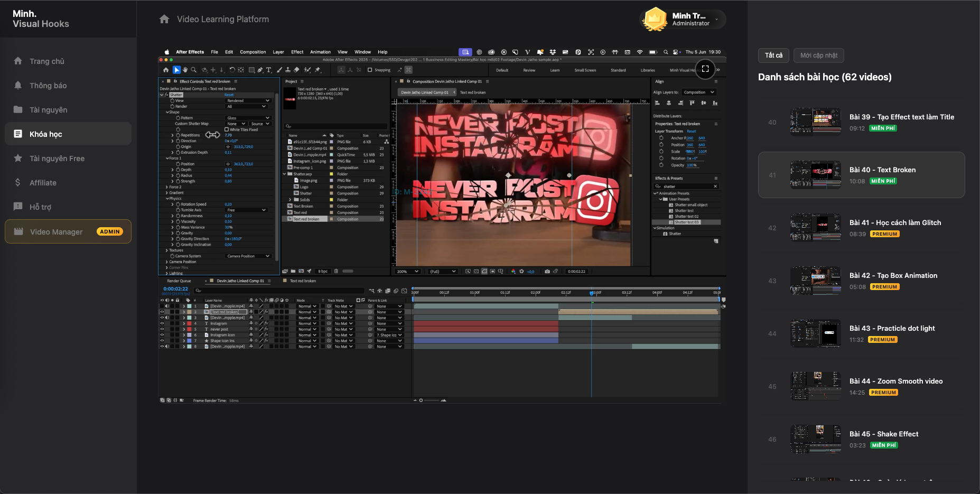Viewport: 980px width, 494px height.
Task: Open the Minh Tr... administrator profile dropdown
Action: tap(716, 20)
